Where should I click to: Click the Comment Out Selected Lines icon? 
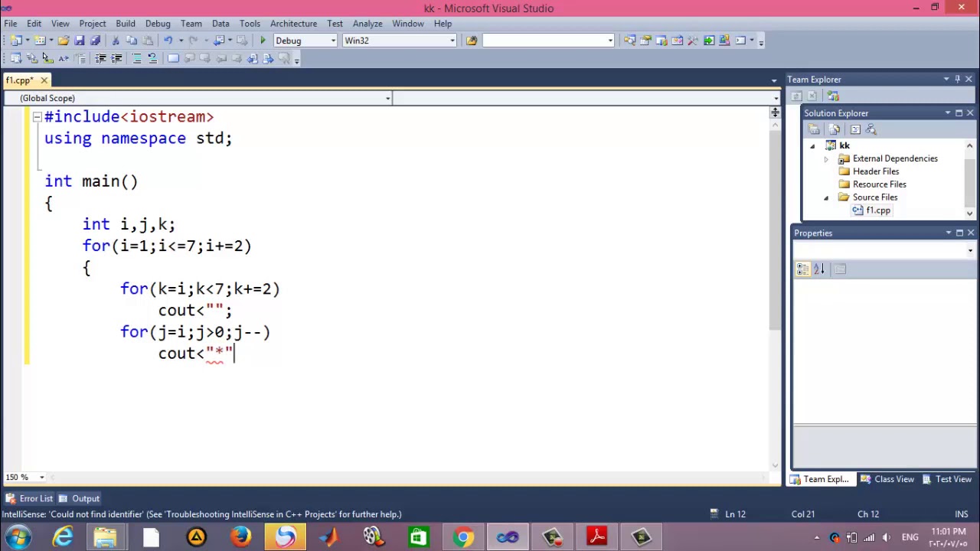(x=137, y=58)
